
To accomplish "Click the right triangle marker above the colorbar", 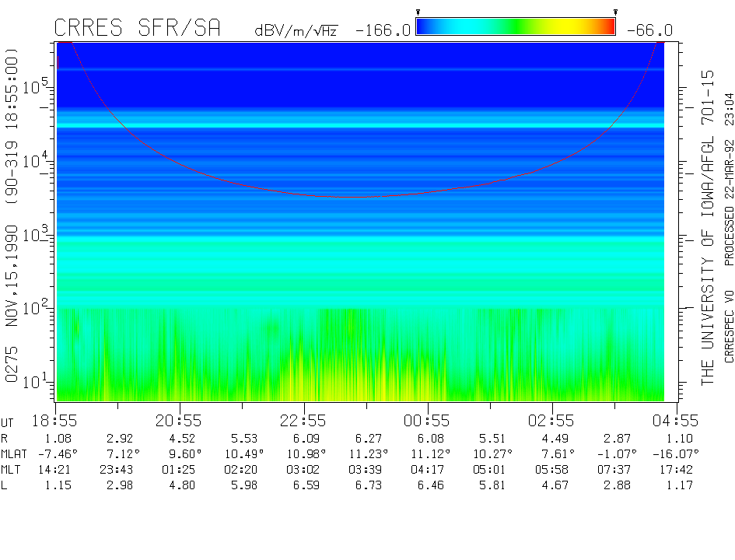I will (x=615, y=12).
